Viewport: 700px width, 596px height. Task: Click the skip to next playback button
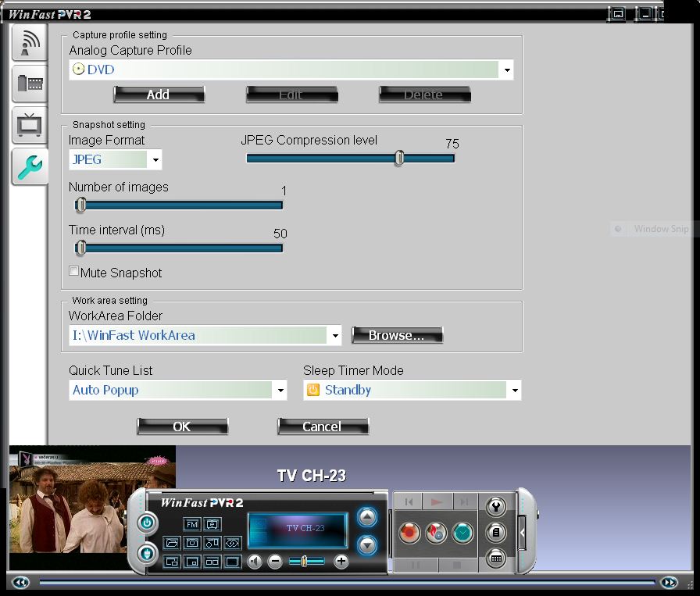tap(465, 501)
